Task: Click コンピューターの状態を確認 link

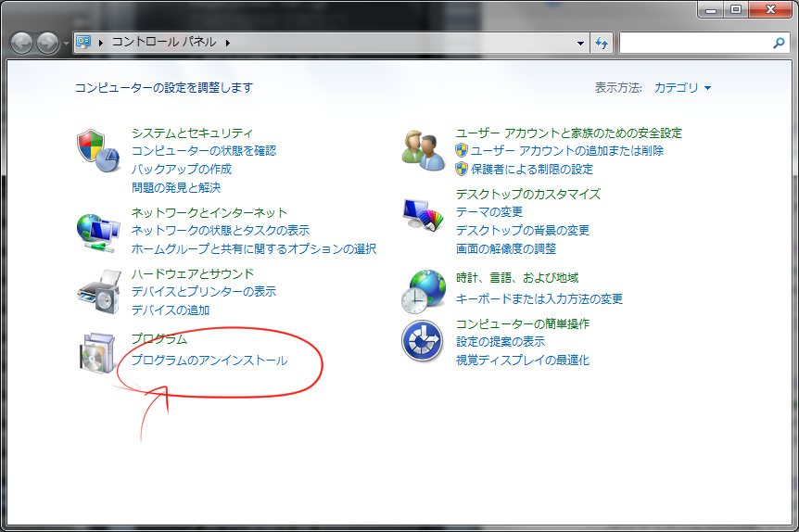Action: point(204,150)
